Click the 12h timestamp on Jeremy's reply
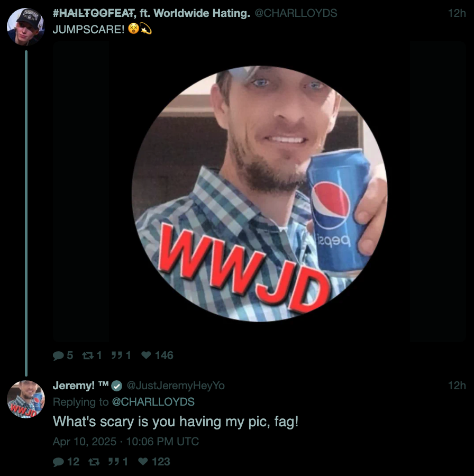Image resolution: width=474 pixels, height=476 pixels. 457,386
